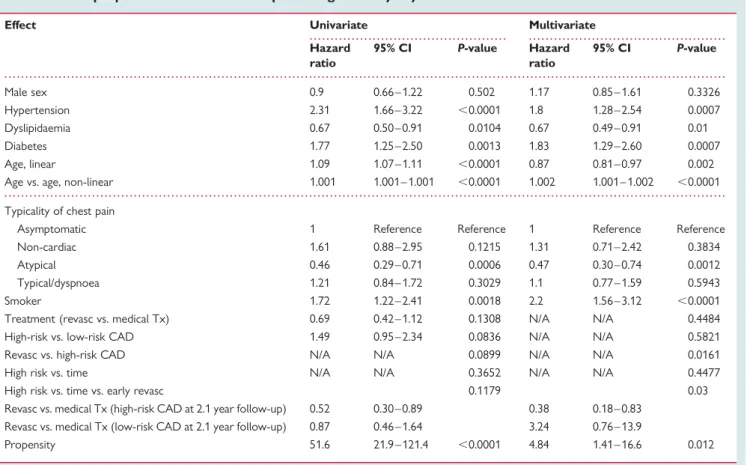This screenshot has height=465, width=750.
Task: Select early revasc multivariate P-value '0.03'
Action: [698, 391]
